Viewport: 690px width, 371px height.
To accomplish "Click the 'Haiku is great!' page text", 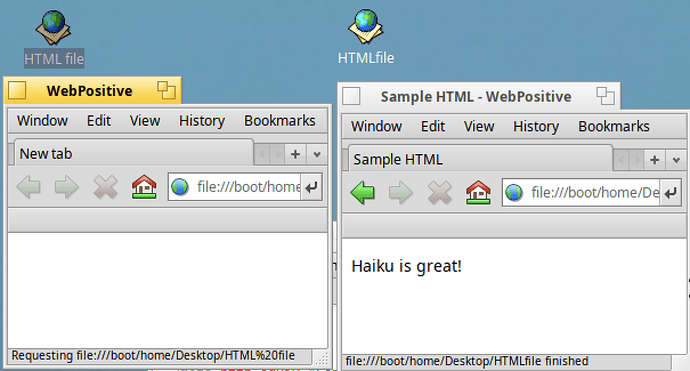I will click(x=406, y=266).
